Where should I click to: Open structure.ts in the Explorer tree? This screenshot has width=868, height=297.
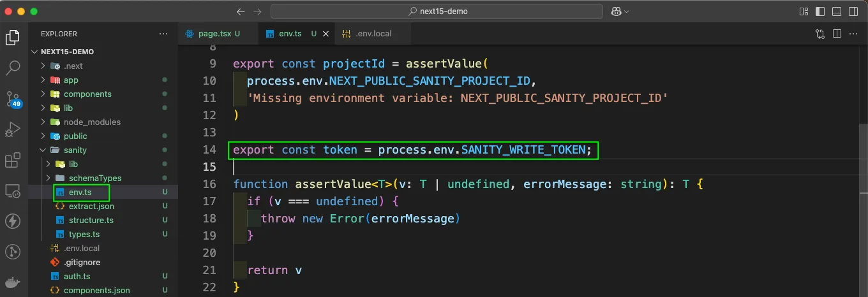(91, 220)
